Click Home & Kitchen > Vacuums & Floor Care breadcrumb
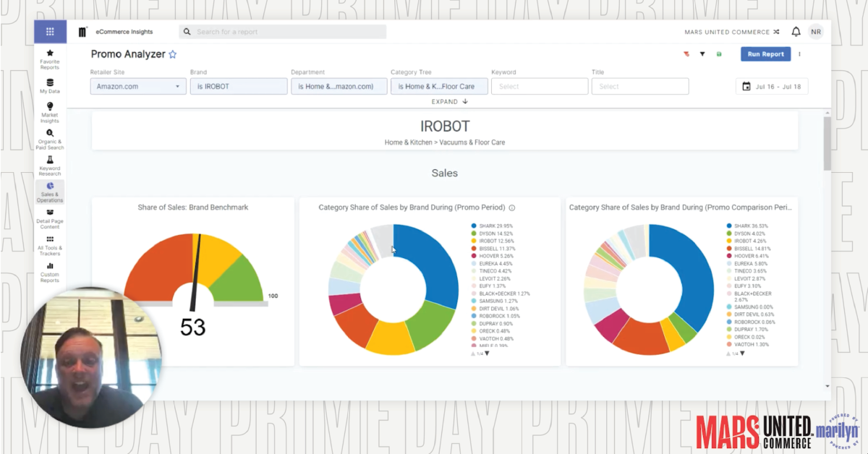 coord(445,142)
